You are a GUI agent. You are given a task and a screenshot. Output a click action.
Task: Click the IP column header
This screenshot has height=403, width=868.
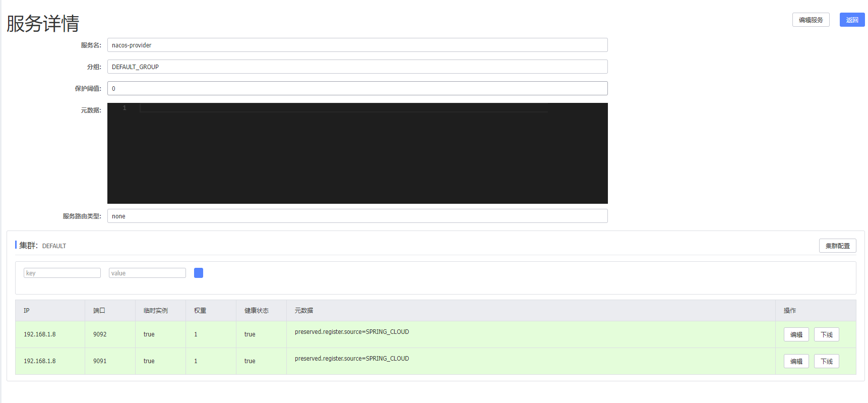[x=50, y=311]
